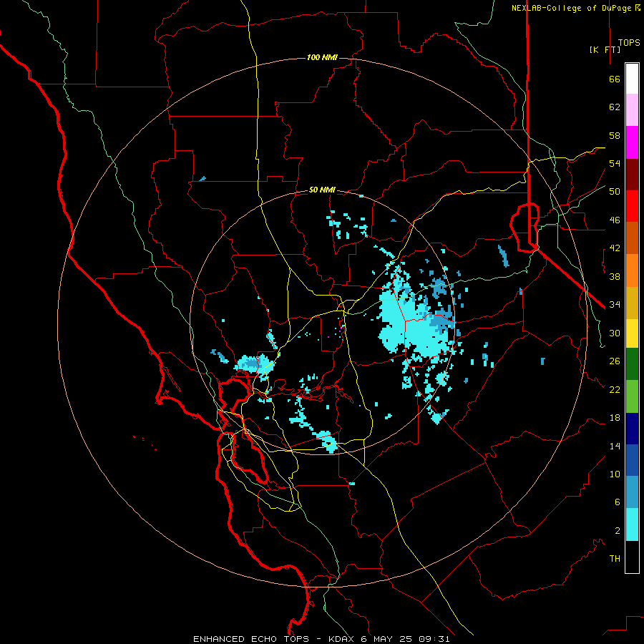This screenshot has height=644, width=644.
Task: Click the '2' legend scale value
Action: [618, 531]
